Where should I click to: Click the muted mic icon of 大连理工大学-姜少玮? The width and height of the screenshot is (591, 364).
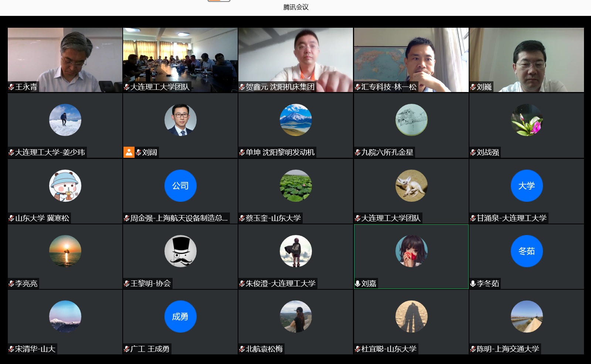coord(11,153)
